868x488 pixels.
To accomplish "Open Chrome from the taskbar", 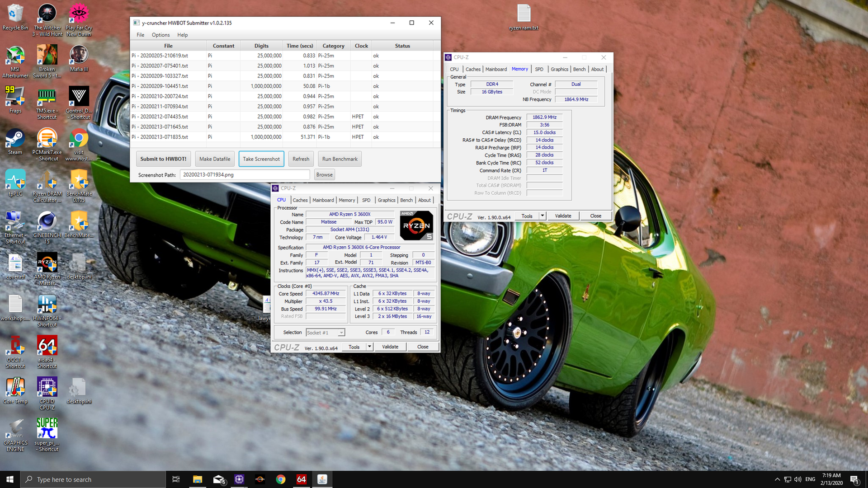I will coord(281,479).
